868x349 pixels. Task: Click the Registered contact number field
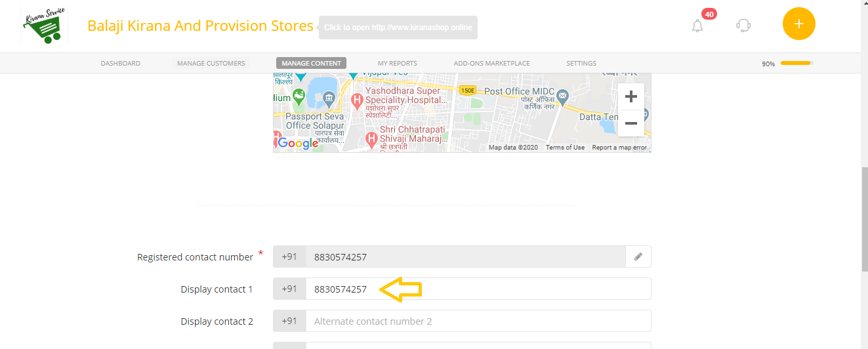[465, 257]
